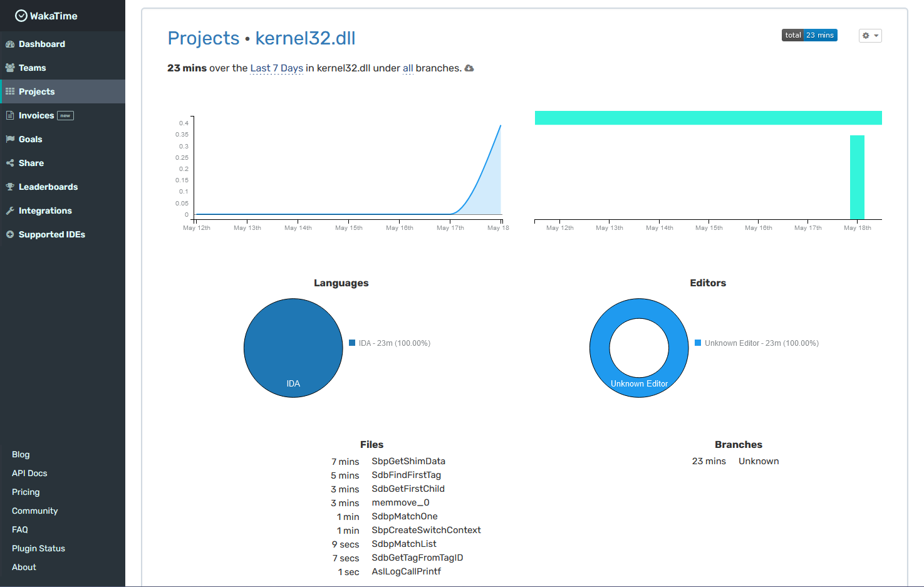The image size is (924, 587).
Task: Select the SdbGetFirstChild file entry
Action: pyautogui.click(x=408, y=489)
